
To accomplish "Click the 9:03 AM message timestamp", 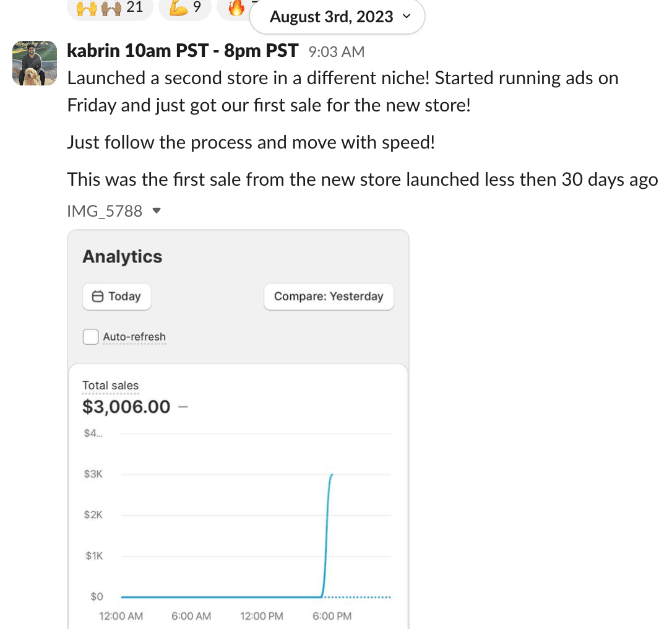I will click(337, 51).
